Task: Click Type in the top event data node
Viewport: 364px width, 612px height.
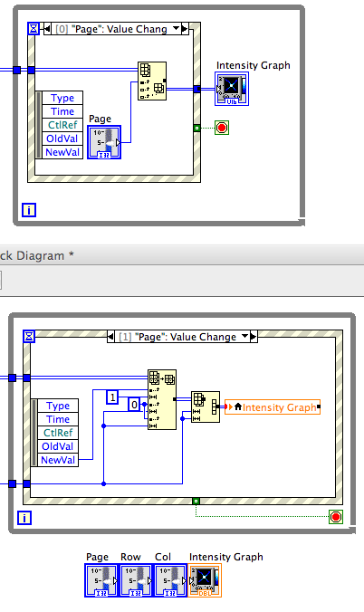Action: [x=62, y=98]
